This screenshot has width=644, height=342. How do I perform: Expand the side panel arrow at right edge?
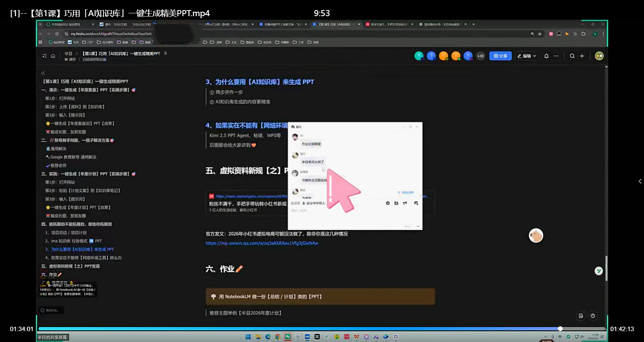[x=640, y=181]
